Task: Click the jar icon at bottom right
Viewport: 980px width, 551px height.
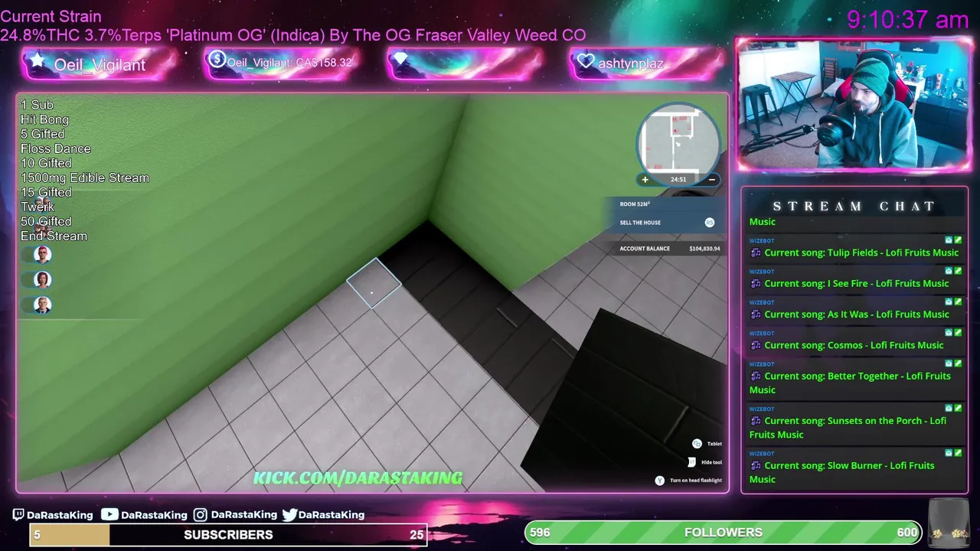Action: click(x=948, y=525)
